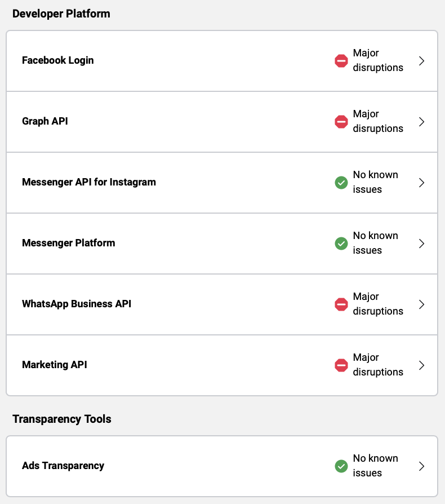The width and height of the screenshot is (445, 504).
Task: Expand WhatsApp Business API chevron
Action: pyautogui.click(x=421, y=304)
